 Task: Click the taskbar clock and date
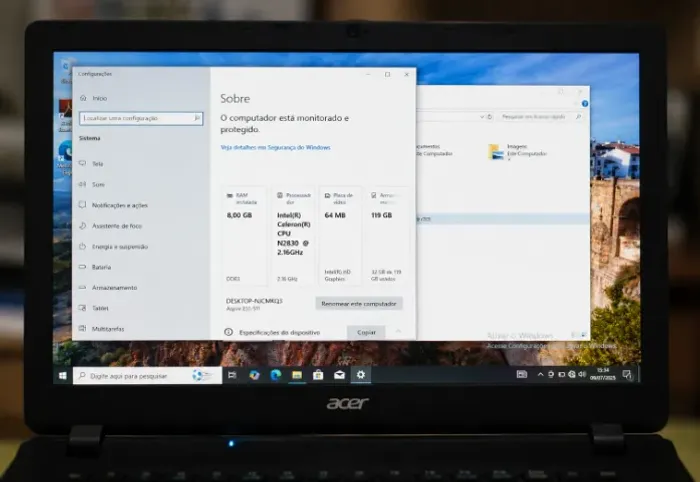tap(603, 374)
